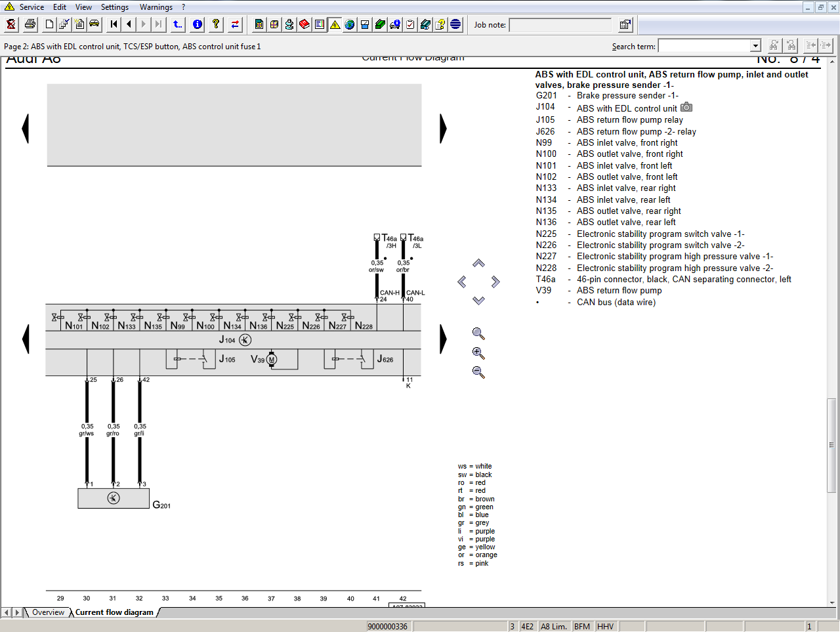Select the yellow warning triangle flow diagram icon
This screenshot has width=840, height=632.
coord(335,24)
